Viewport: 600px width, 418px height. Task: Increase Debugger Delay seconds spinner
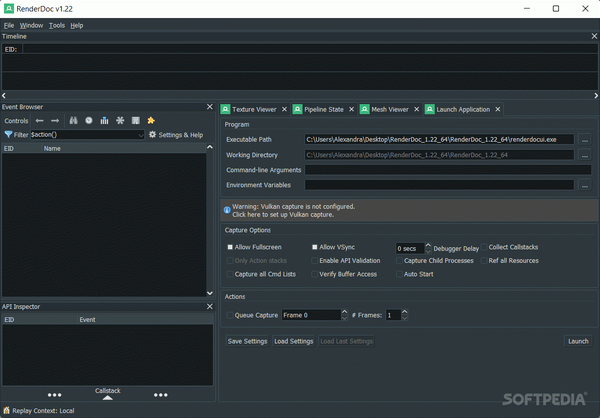[428, 245]
